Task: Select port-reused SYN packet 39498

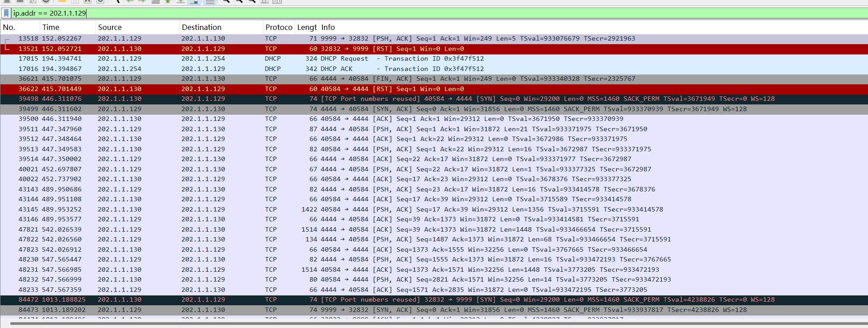Action: click(x=434, y=99)
